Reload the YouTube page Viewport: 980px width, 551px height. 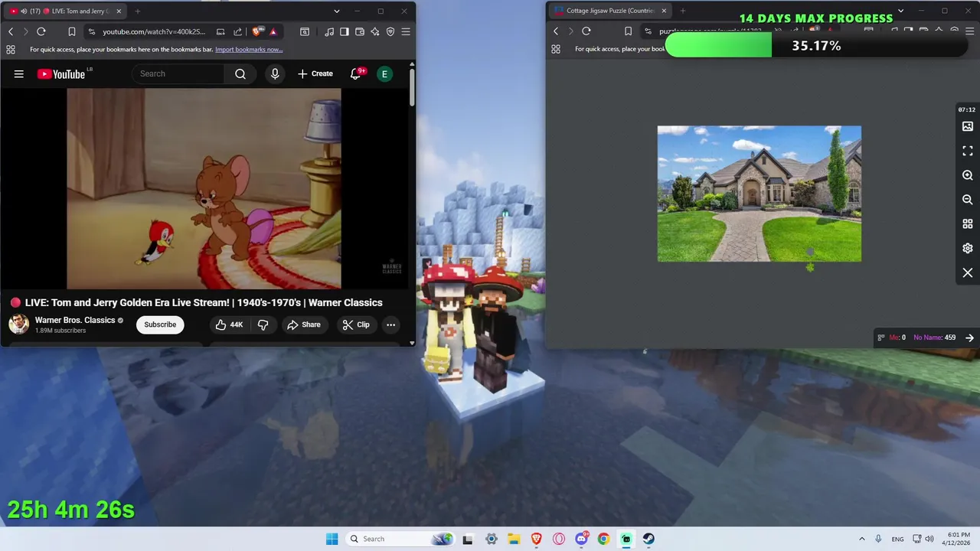(41, 31)
